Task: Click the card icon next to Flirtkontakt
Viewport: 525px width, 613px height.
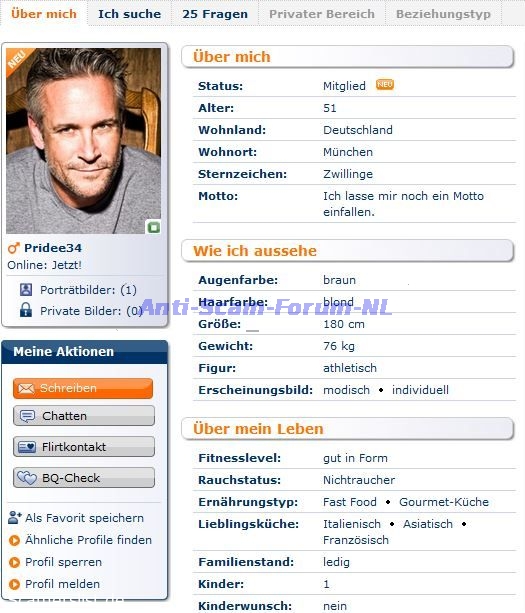Action: (27, 447)
